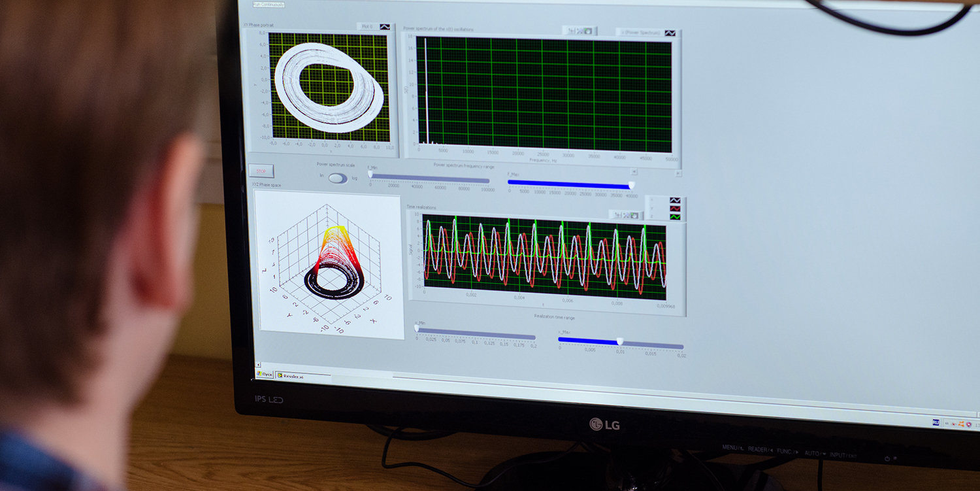Screen dimensions: 980x491
Task: Click the power spectrum graph area
Action: [x=543, y=93]
